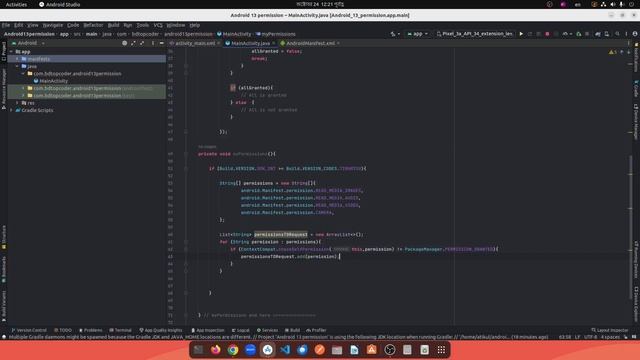
Task: Run the app with the green play button
Action: 521,34
